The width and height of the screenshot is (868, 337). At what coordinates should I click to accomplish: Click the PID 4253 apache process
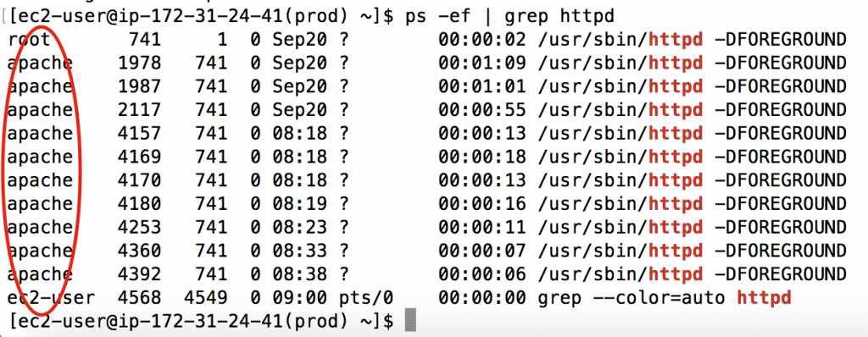(139, 228)
